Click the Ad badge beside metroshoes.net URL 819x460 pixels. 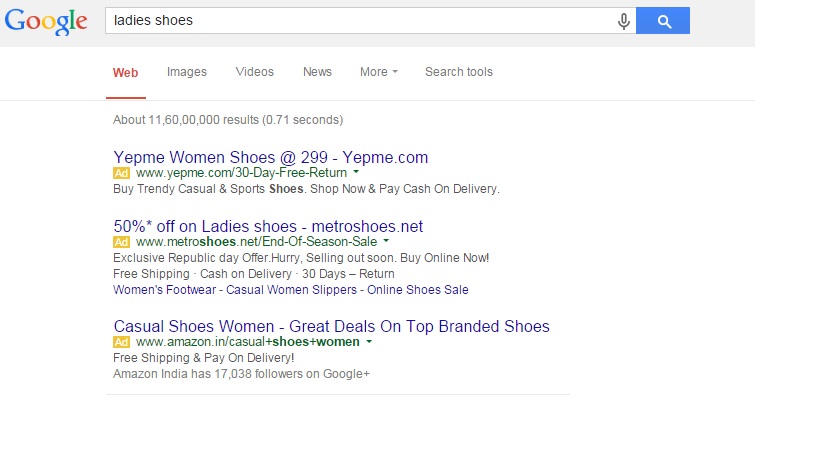121,242
